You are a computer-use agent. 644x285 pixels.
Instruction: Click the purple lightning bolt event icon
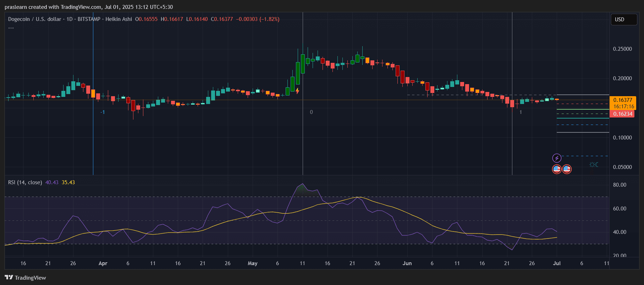click(557, 158)
